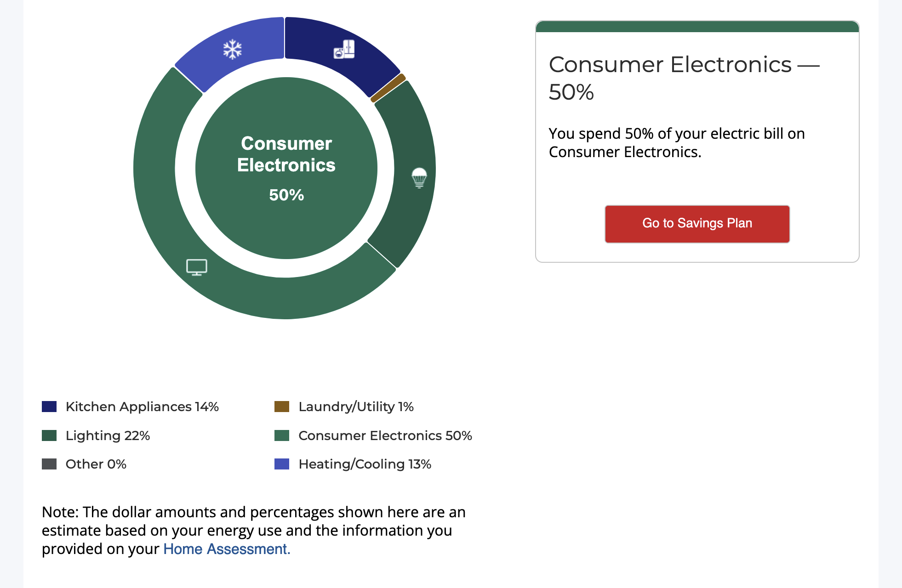Select the Other 0% legend label
Viewport: 902px width, 588px height.
point(96,464)
